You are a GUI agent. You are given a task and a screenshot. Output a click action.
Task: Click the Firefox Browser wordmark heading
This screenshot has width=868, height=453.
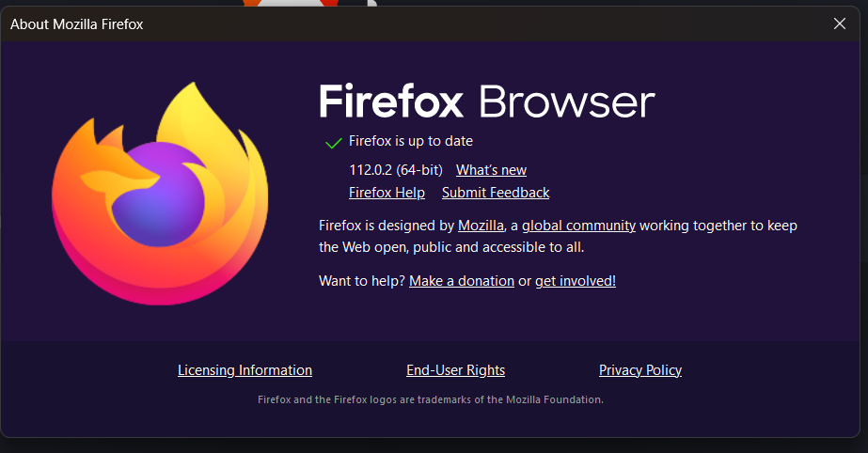486,102
